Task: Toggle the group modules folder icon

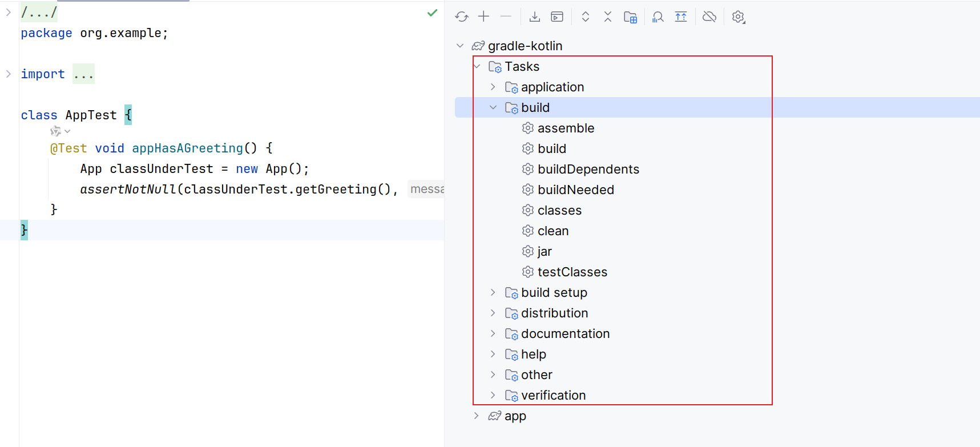Action: [630, 17]
